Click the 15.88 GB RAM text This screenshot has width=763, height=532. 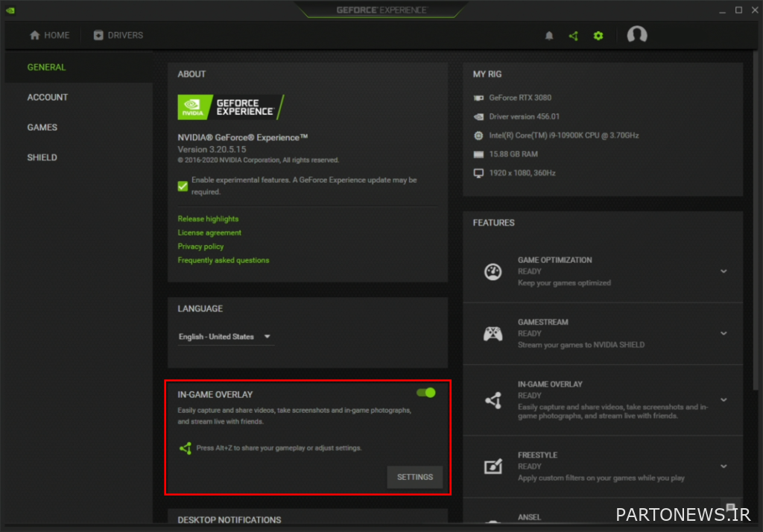(513, 154)
